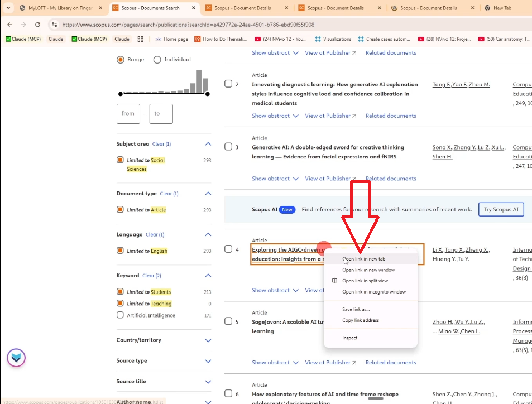
Task: Collapse the Subject area filter
Action: tap(208, 144)
